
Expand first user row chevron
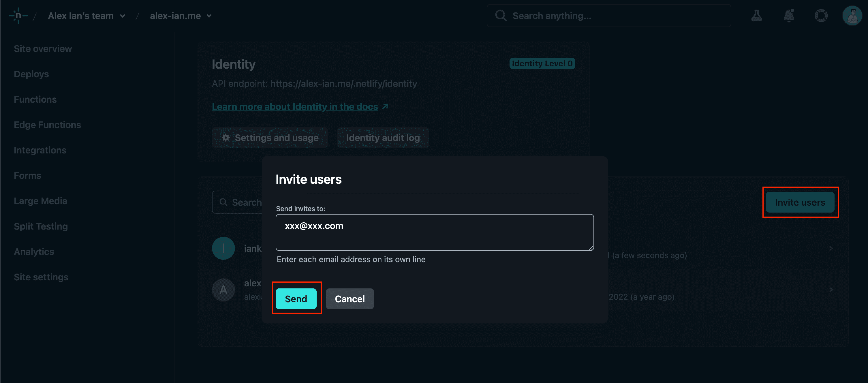click(831, 248)
